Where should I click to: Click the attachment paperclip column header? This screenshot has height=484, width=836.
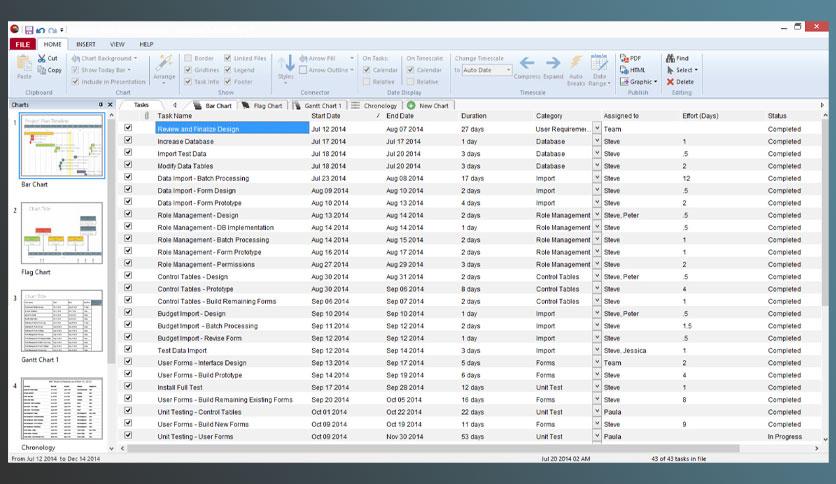click(x=147, y=116)
